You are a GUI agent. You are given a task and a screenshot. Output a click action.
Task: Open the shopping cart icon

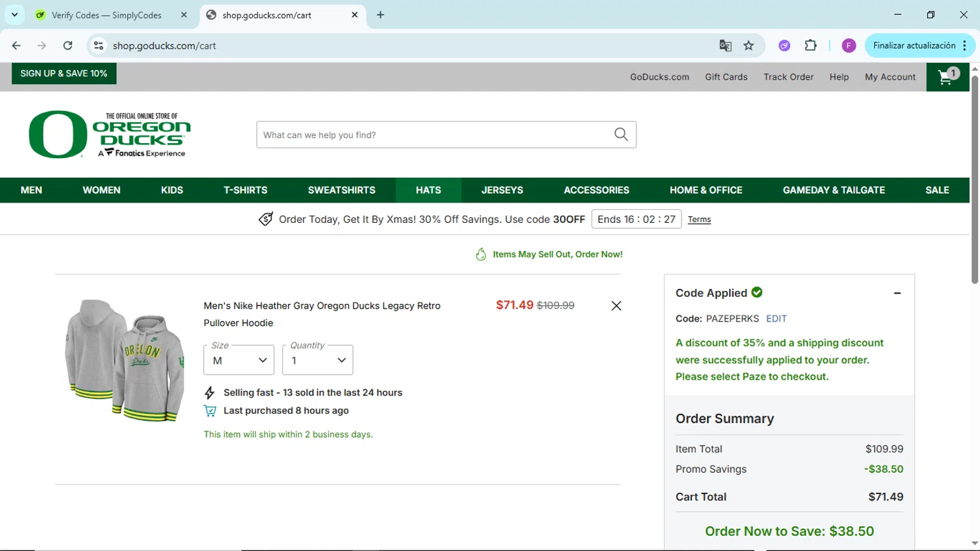[x=947, y=77]
